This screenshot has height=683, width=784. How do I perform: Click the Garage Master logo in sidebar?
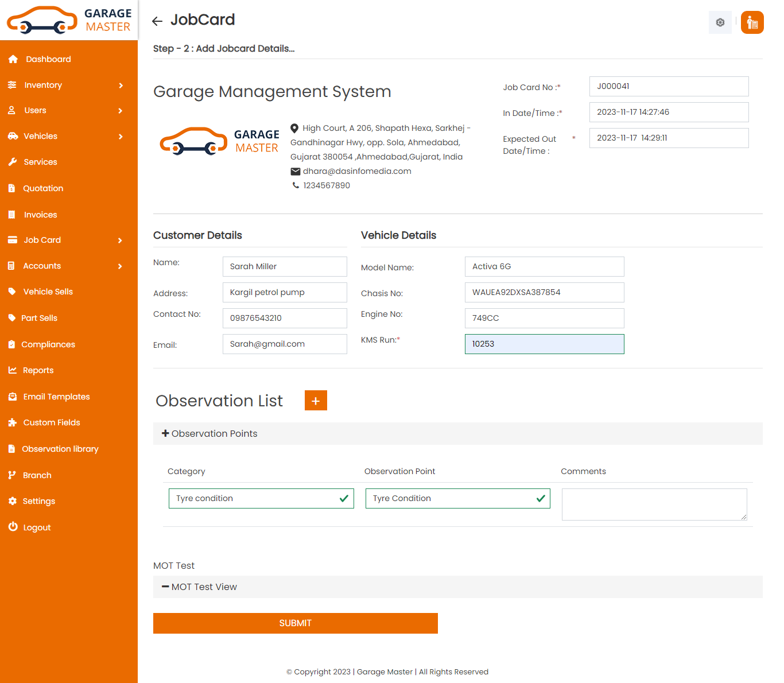coord(69,20)
